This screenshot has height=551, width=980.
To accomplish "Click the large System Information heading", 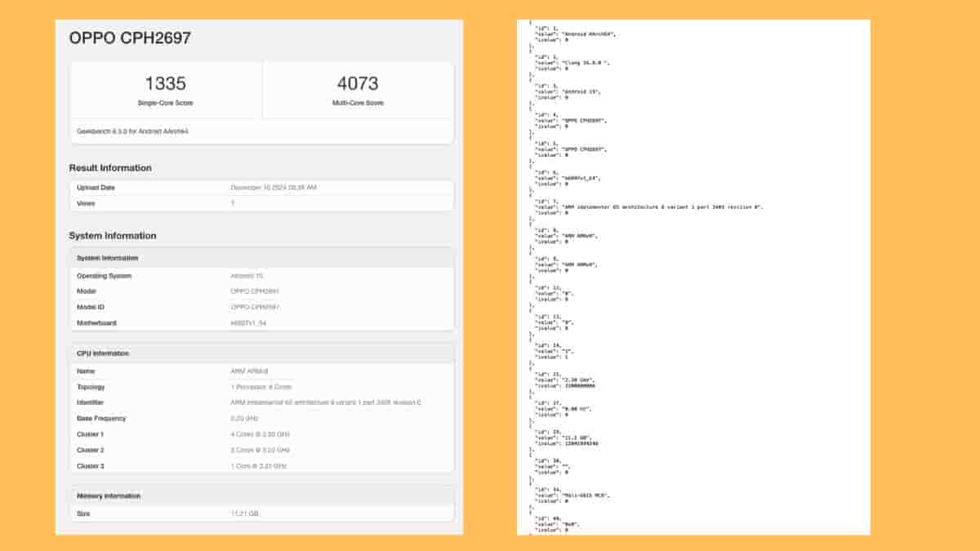I will [112, 236].
